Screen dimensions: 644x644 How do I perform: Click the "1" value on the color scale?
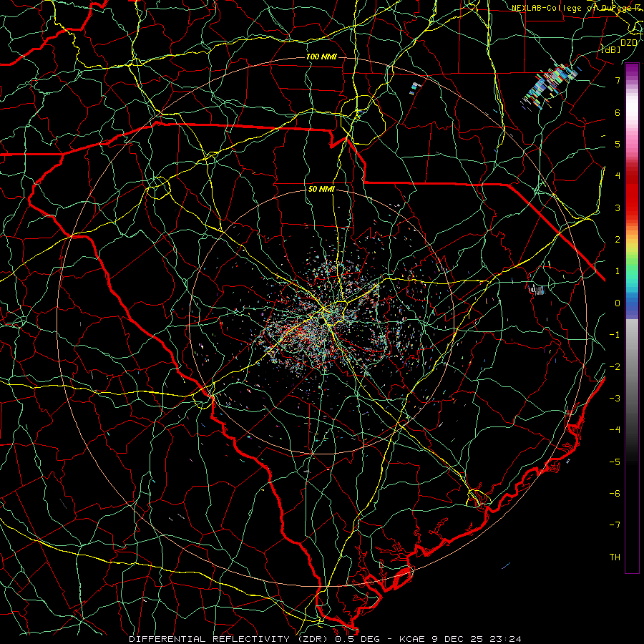pyautogui.click(x=618, y=271)
